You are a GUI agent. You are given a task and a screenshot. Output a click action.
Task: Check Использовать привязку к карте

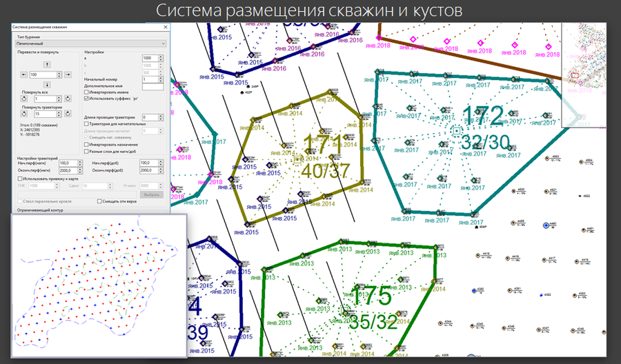click(20, 179)
